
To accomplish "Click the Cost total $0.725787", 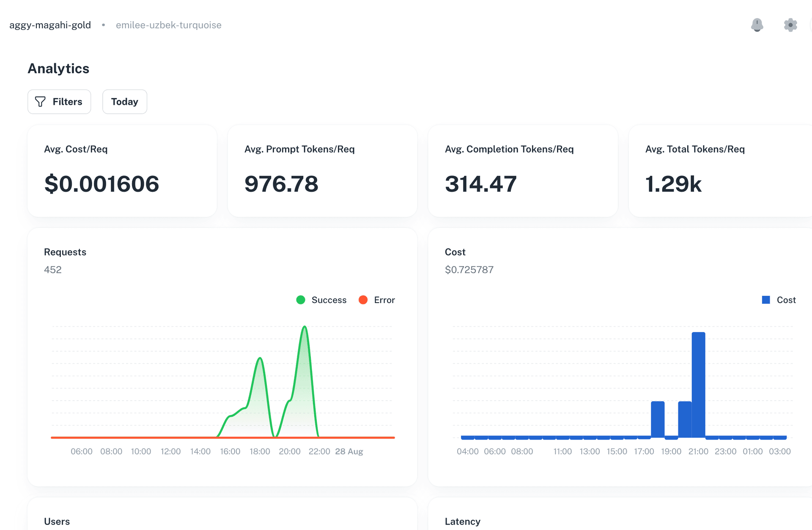I will pyautogui.click(x=469, y=270).
